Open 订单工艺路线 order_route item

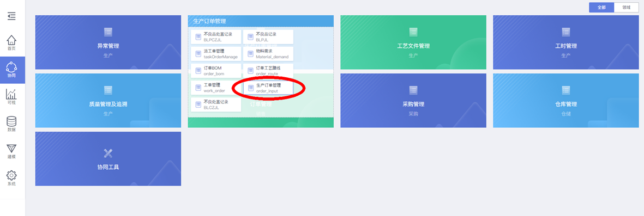click(268, 71)
